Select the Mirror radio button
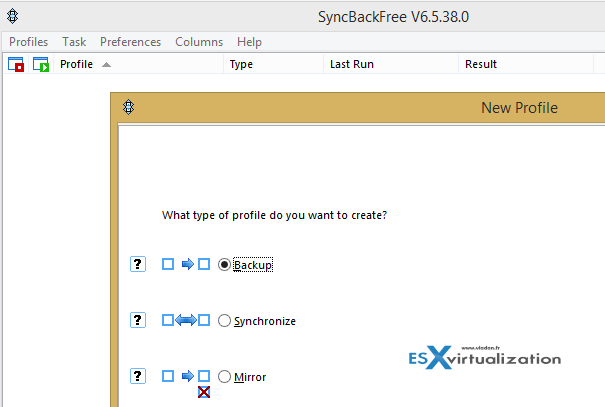 click(x=224, y=377)
